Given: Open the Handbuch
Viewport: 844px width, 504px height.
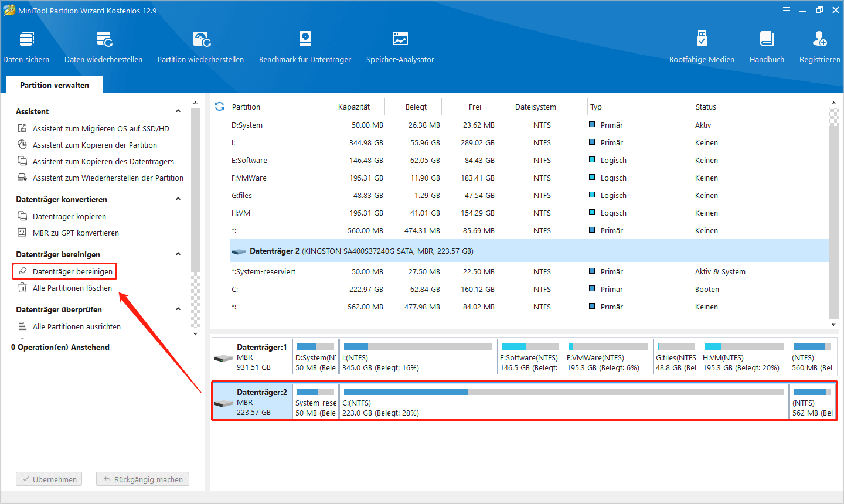Looking at the screenshot, I should (x=767, y=47).
